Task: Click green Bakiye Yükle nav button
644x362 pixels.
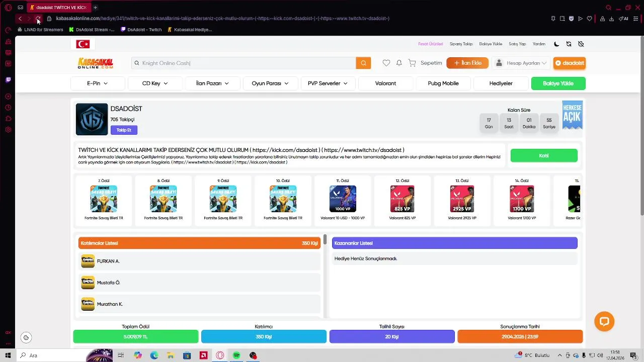Action: tap(558, 83)
